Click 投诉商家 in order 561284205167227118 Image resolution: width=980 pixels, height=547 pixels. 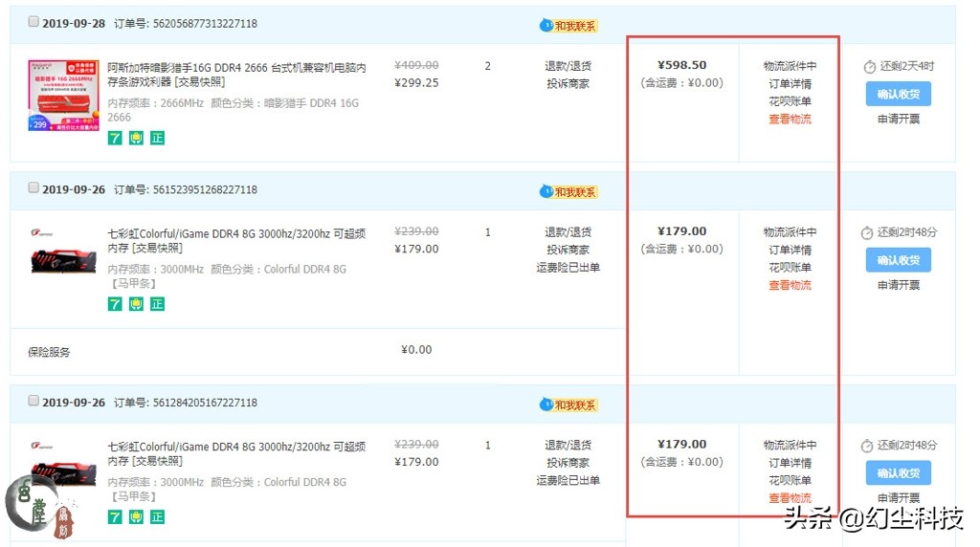(568, 462)
